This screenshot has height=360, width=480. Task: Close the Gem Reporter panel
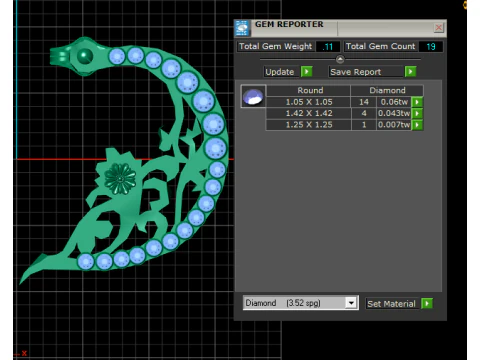pyautogui.click(x=439, y=27)
